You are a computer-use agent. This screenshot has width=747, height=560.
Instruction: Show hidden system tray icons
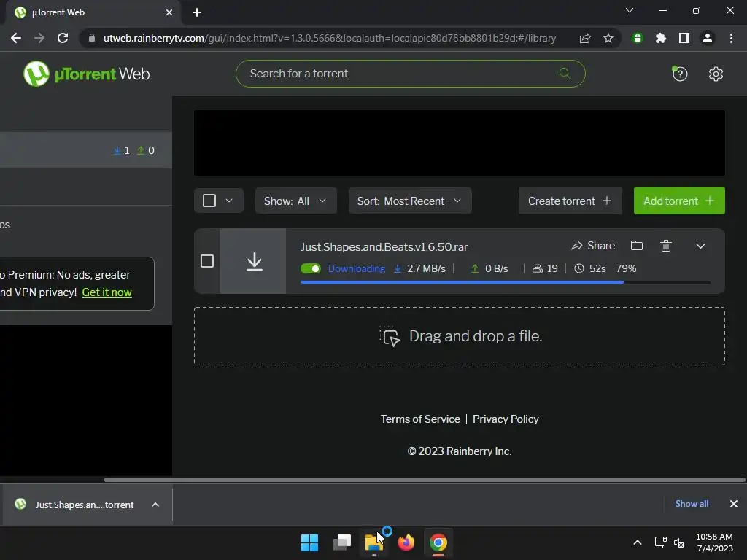coord(638,542)
